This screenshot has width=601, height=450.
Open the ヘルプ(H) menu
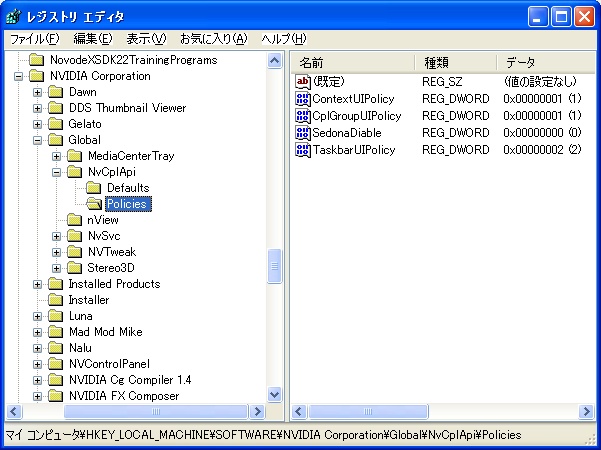(284, 39)
